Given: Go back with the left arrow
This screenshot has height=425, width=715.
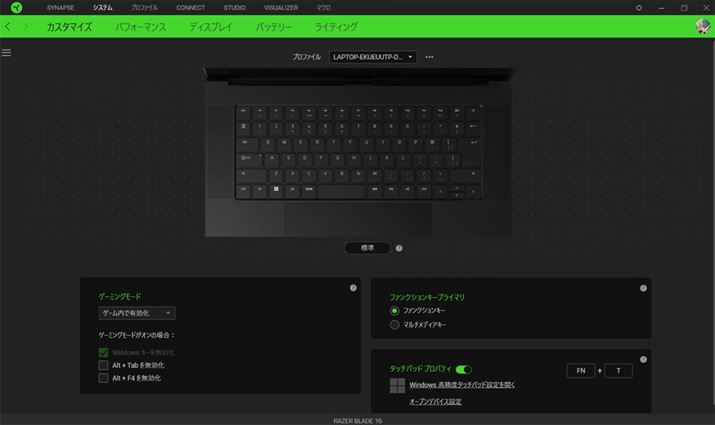Looking at the screenshot, I should [8, 27].
